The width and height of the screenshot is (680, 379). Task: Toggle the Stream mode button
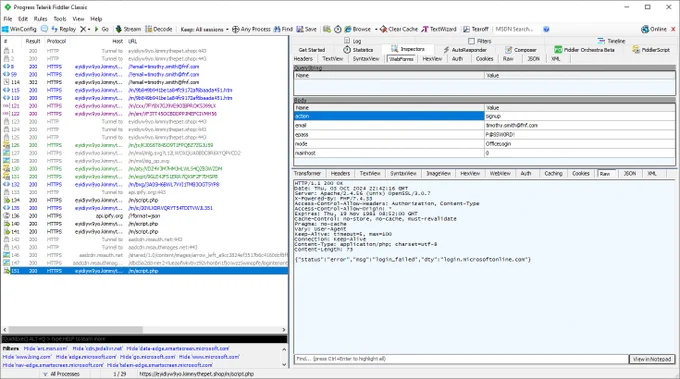[x=128, y=29]
